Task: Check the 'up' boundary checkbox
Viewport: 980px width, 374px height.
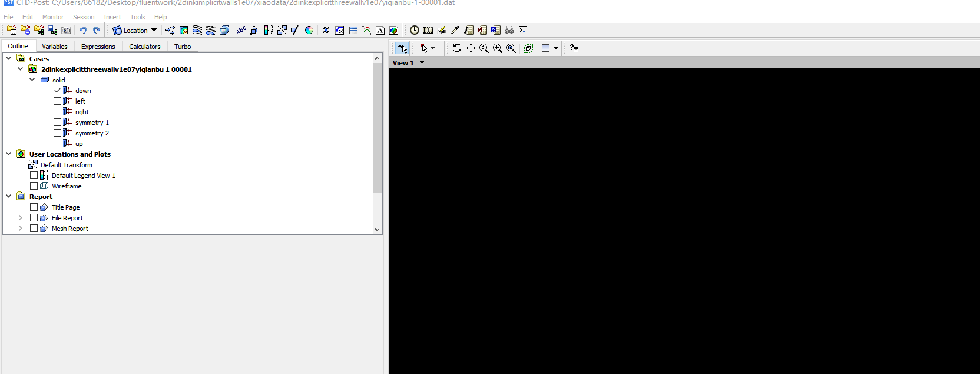Action: coord(58,144)
